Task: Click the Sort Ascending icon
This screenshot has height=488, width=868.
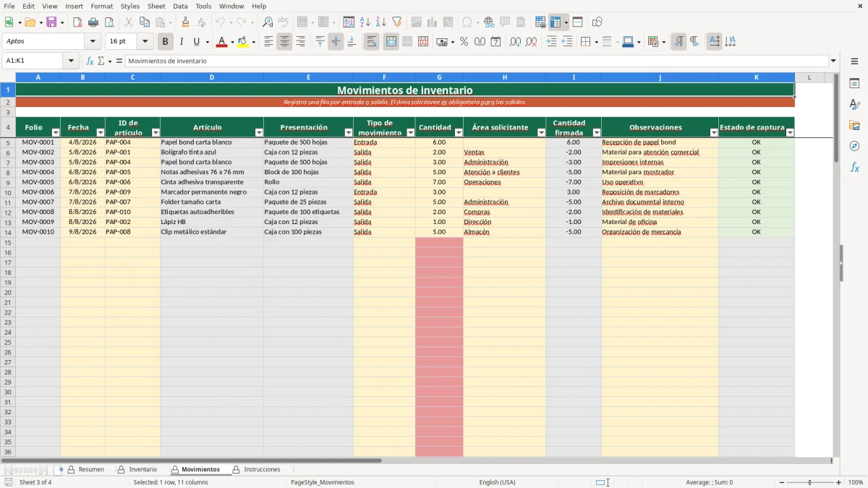Action: (x=365, y=22)
